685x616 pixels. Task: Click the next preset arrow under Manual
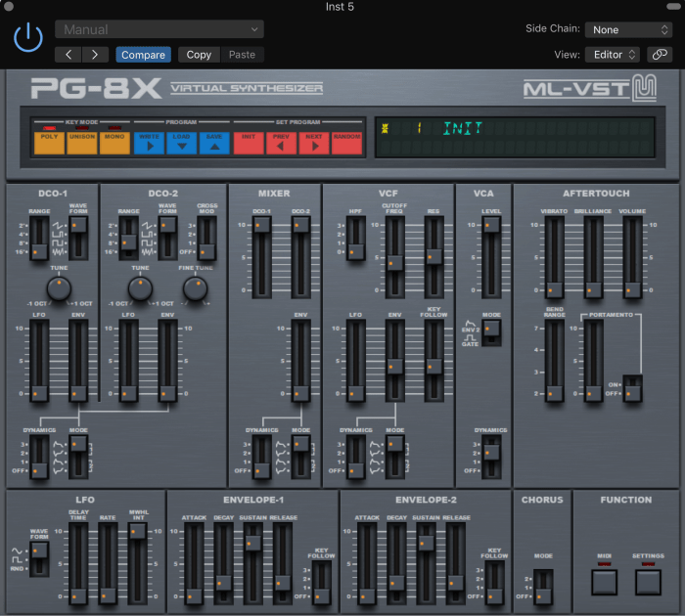(95, 55)
